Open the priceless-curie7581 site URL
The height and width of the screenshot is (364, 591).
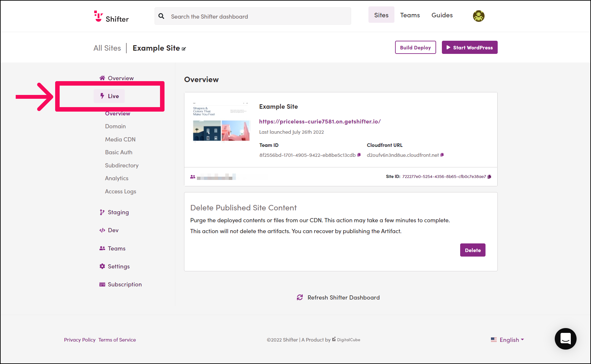tap(320, 122)
